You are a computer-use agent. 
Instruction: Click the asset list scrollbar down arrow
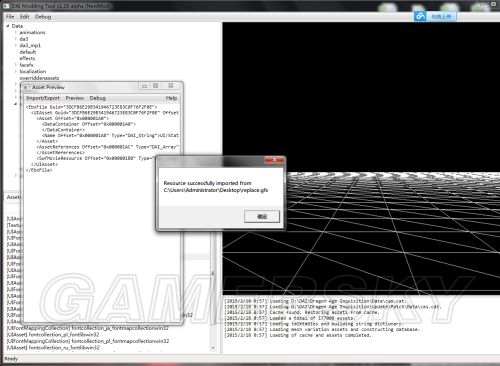[213, 348]
